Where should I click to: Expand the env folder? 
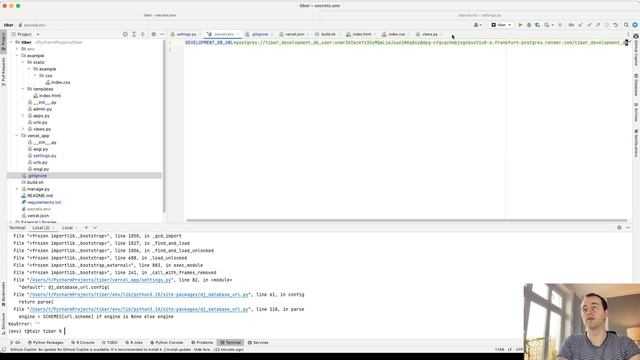[x=17, y=49]
